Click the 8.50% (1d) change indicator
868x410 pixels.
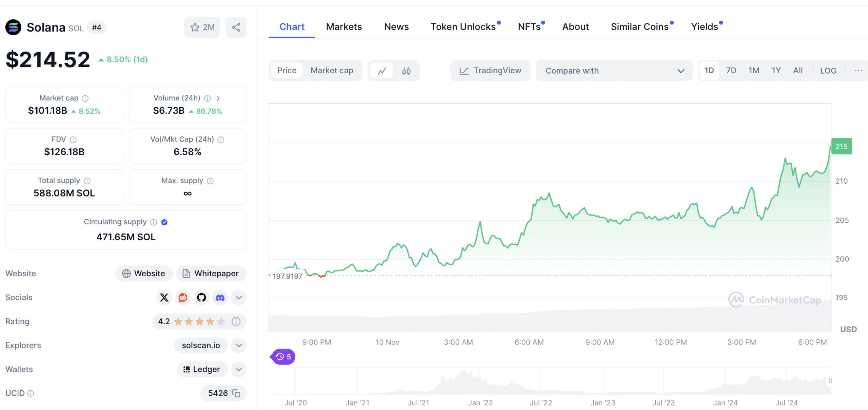click(x=123, y=60)
